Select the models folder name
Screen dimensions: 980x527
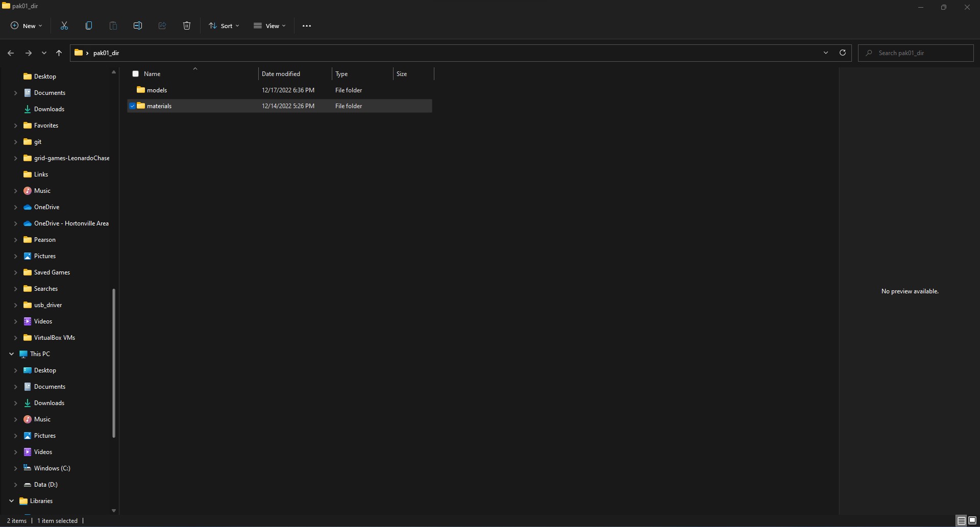click(x=157, y=90)
